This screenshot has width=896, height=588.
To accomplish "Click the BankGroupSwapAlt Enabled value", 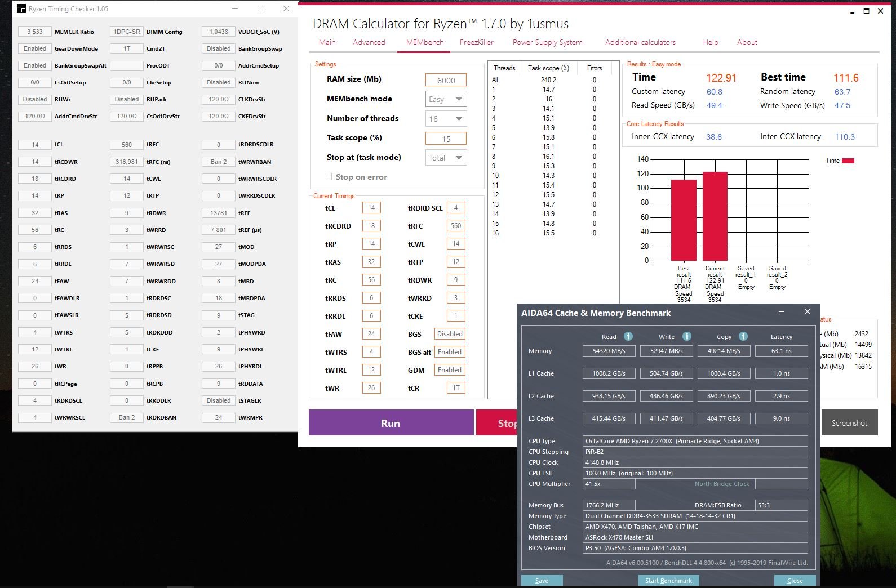I will coord(35,65).
